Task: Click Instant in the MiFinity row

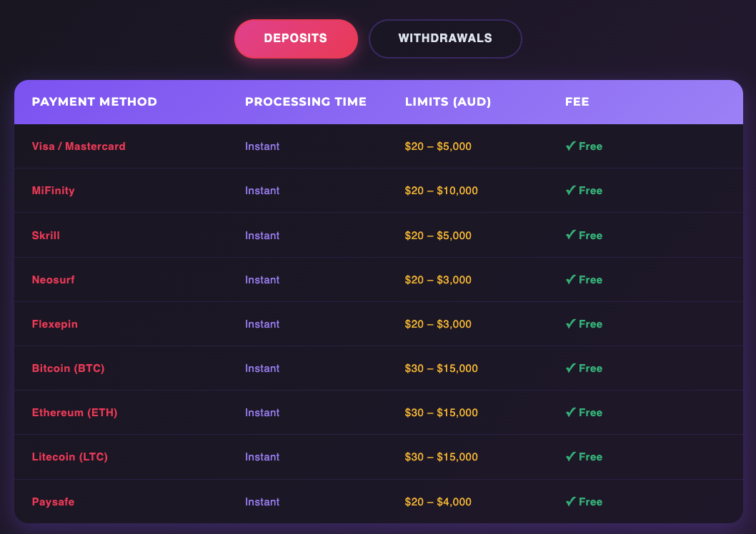Action: [x=262, y=191]
